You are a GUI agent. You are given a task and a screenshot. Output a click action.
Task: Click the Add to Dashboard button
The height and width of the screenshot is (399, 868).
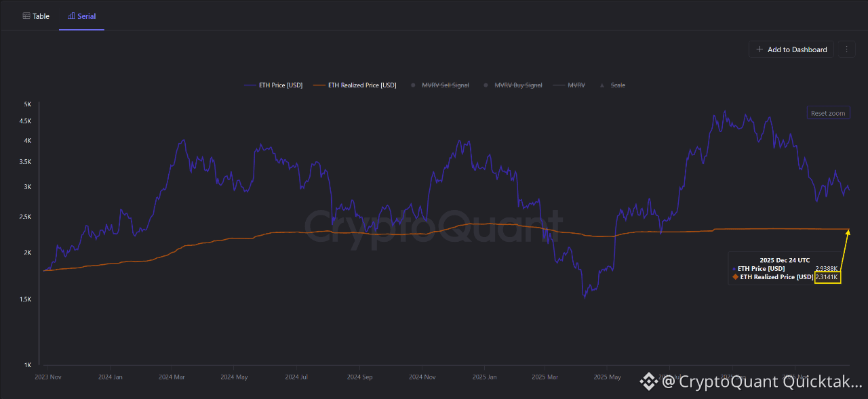pyautogui.click(x=791, y=49)
